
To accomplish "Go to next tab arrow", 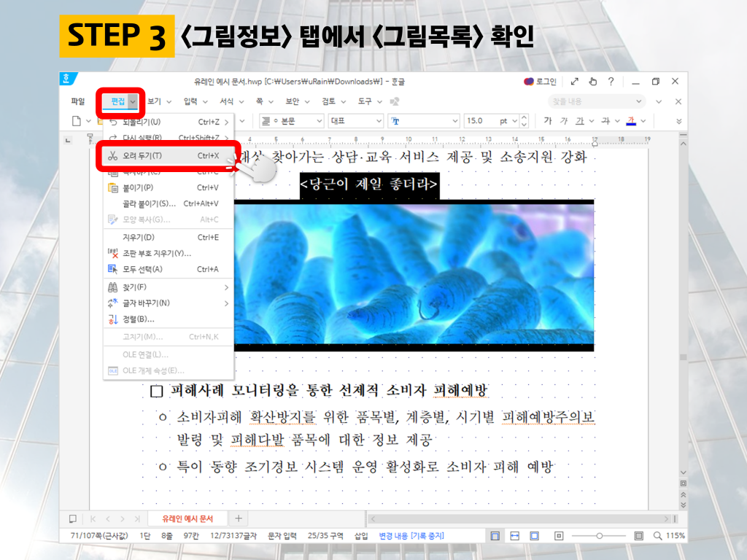I will tap(123, 518).
